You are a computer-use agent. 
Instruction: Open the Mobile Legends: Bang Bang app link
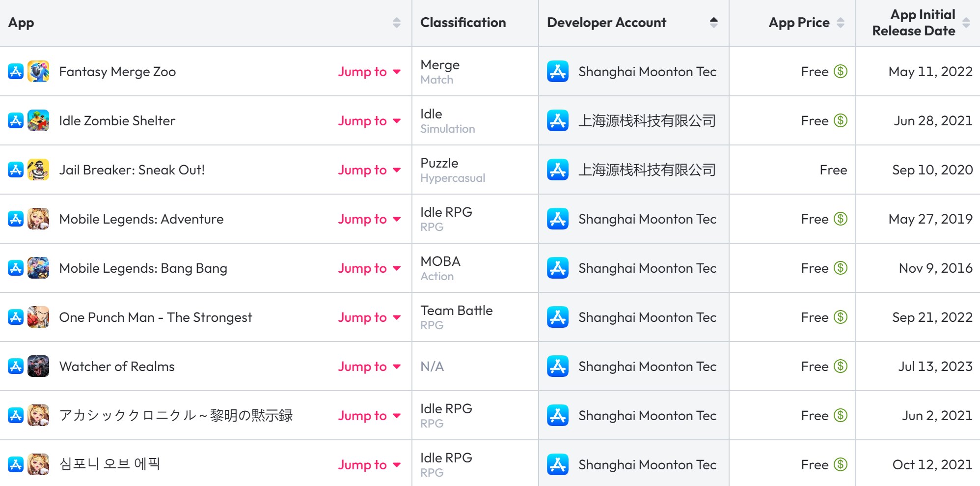click(x=143, y=268)
